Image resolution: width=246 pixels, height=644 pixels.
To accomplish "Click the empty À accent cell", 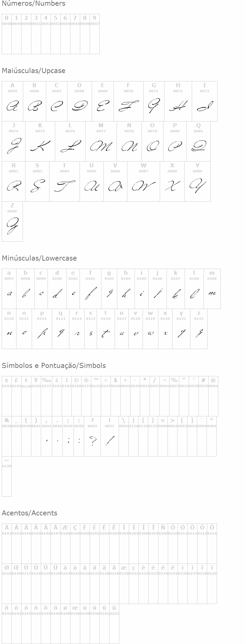I will 7,543.
